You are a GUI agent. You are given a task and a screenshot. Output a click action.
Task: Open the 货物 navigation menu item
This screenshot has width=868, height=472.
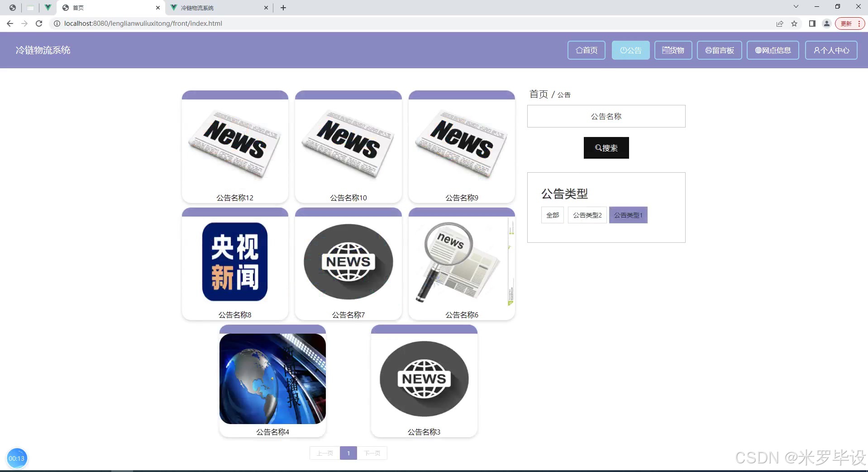click(673, 50)
